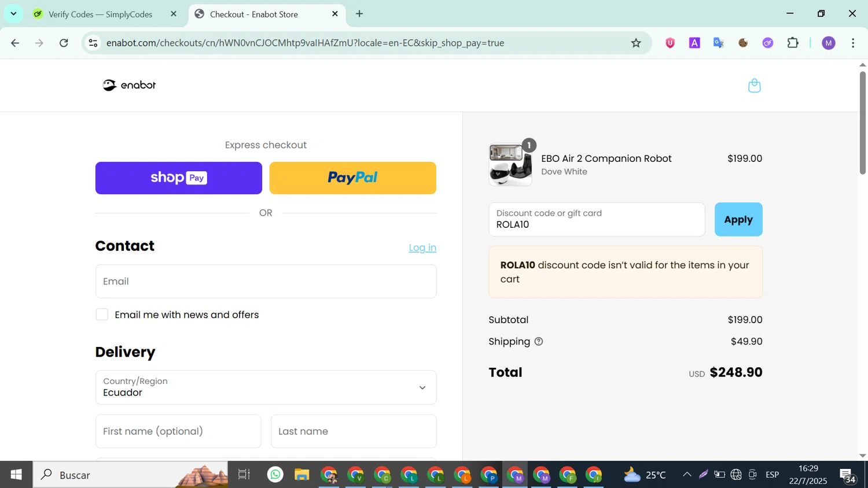
Task: Pay with the Shop Pay button
Action: pos(179,178)
